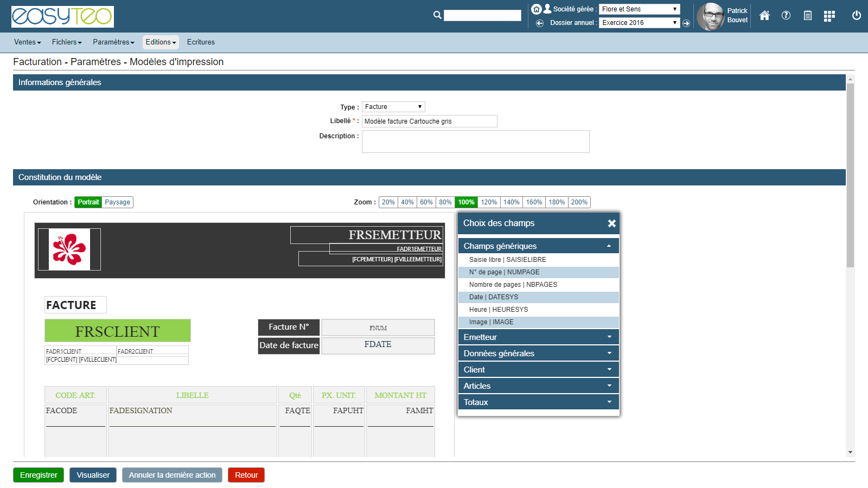Select Portrait orientation
868x488 pixels.
click(88, 202)
